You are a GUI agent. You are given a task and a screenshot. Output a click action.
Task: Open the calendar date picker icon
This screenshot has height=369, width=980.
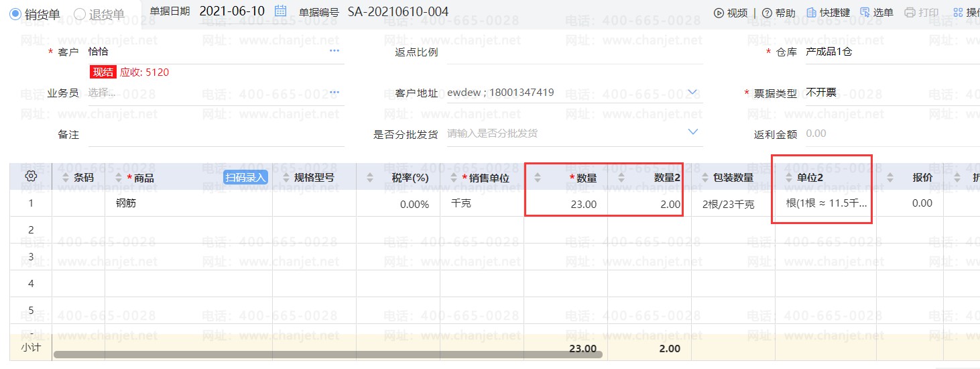pyautogui.click(x=281, y=11)
